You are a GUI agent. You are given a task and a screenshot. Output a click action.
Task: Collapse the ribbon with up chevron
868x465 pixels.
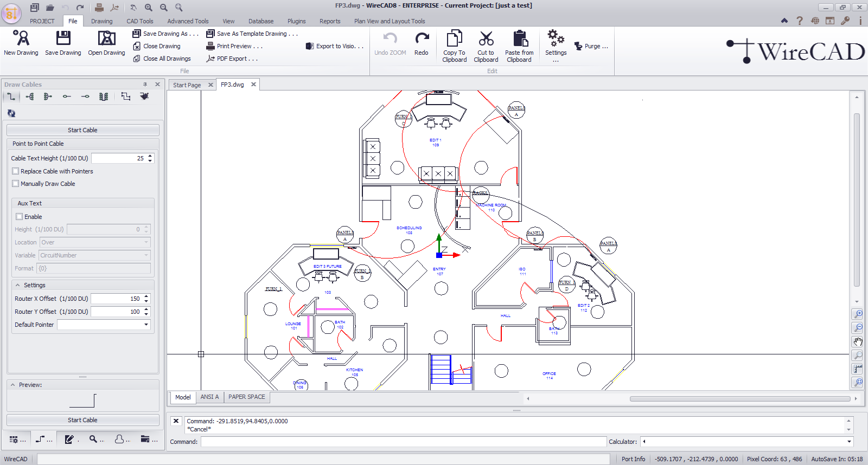coord(784,21)
